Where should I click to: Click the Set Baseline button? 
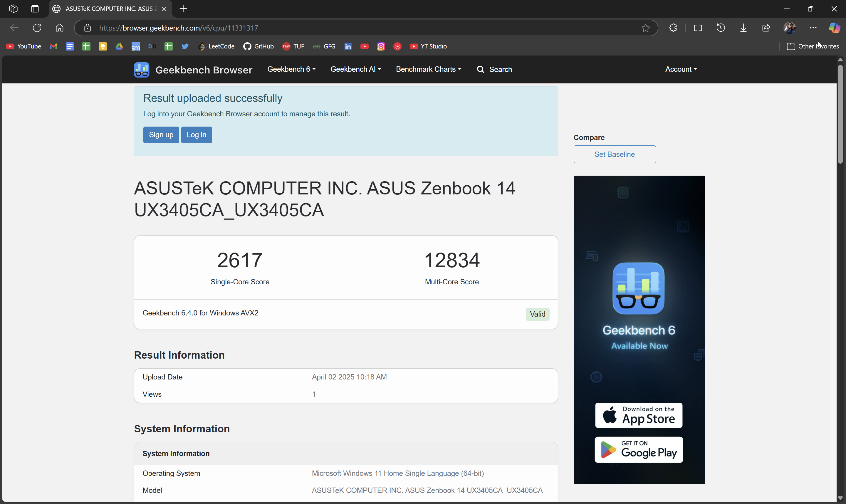(x=615, y=154)
